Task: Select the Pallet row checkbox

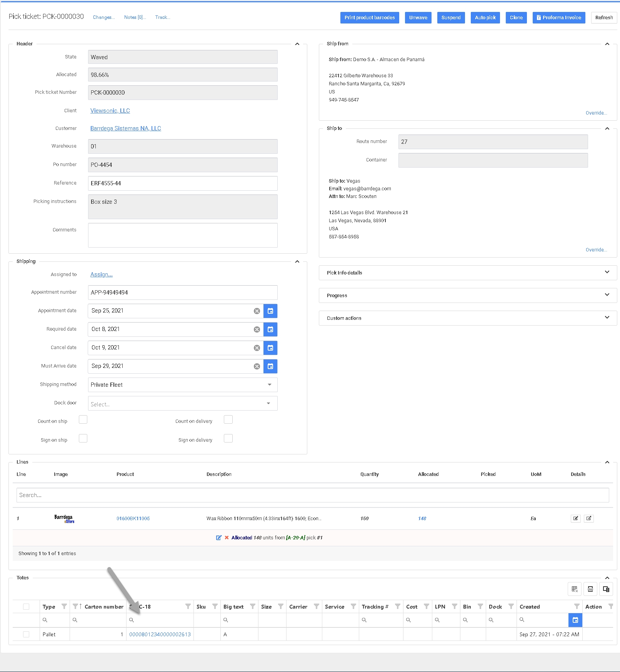Action: [x=26, y=634]
